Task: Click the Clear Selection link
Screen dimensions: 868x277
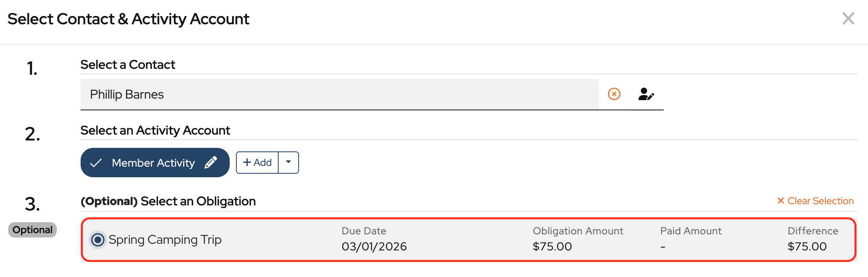Action: tap(820, 201)
